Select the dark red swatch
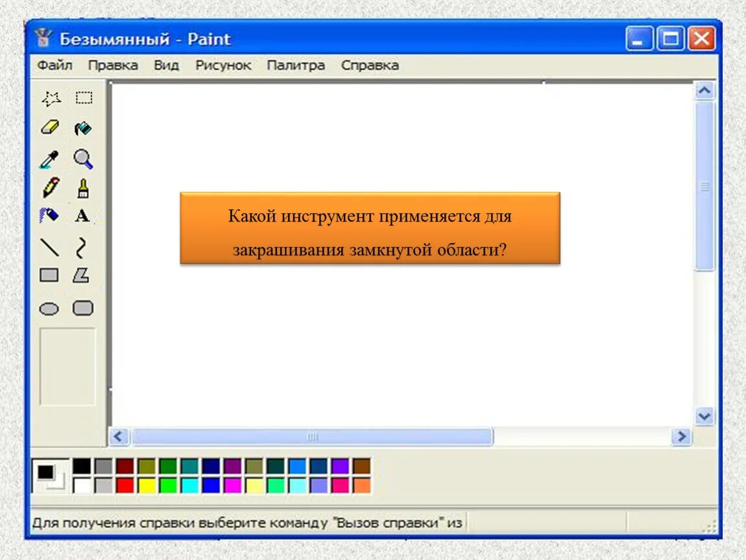The image size is (746, 560). [125, 466]
